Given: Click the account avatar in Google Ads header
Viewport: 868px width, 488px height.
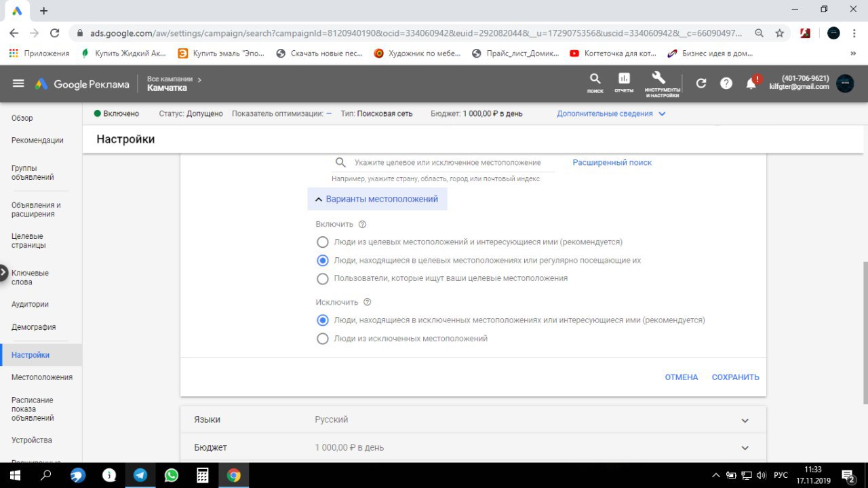Looking at the screenshot, I should pos(845,83).
